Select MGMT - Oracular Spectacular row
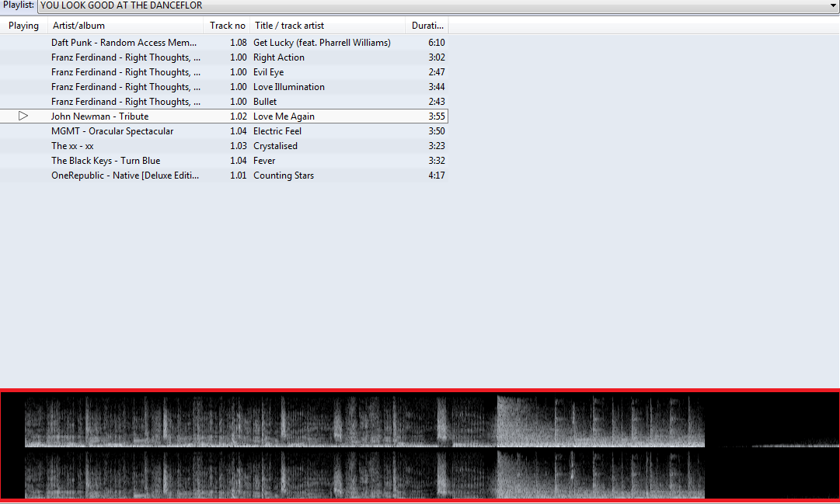 click(x=224, y=131)
